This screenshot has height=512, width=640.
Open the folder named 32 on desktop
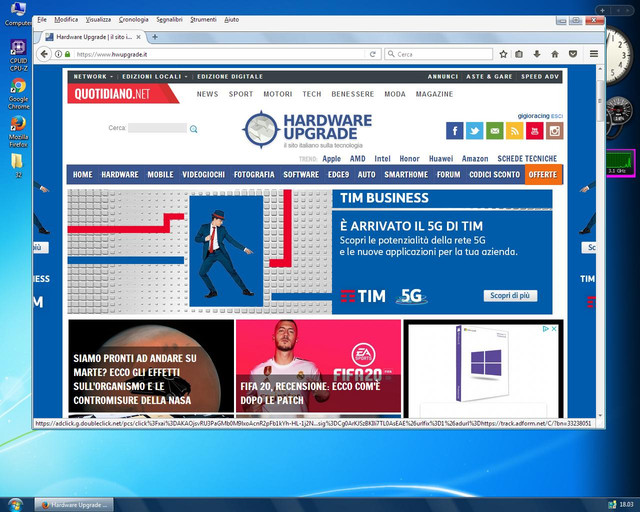[x=18, y=165]
